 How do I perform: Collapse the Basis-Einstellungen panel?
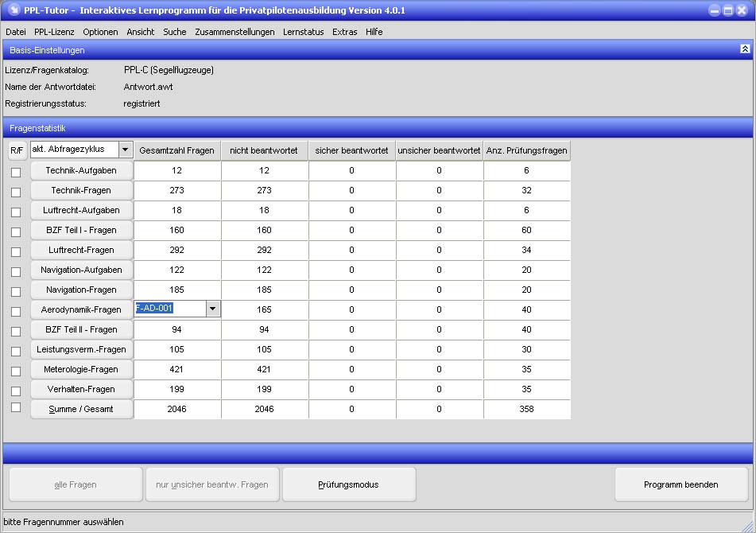(x=745, y=49)
